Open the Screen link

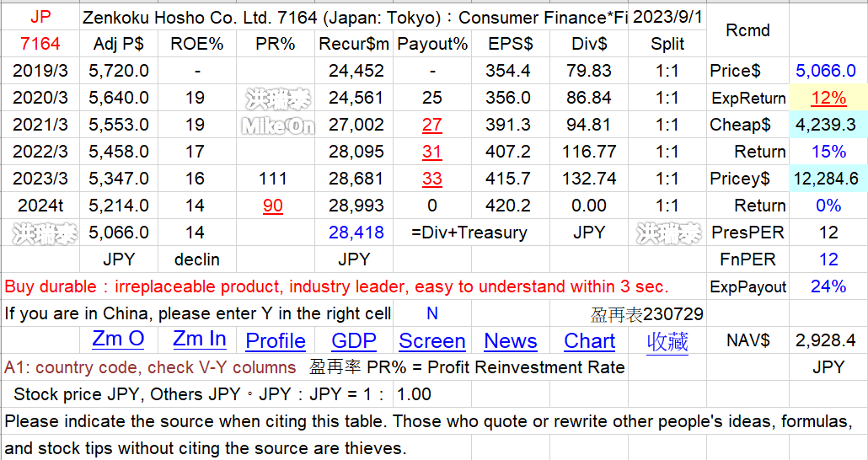(x=431, y=341)
